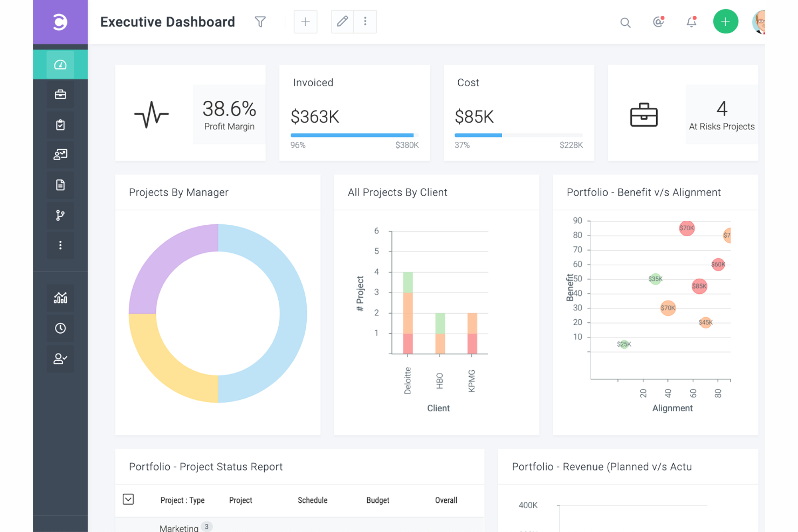798x532 pixels.
Task: Open the clock timesheet icon in sidebar
Action: tap(60, 328)
